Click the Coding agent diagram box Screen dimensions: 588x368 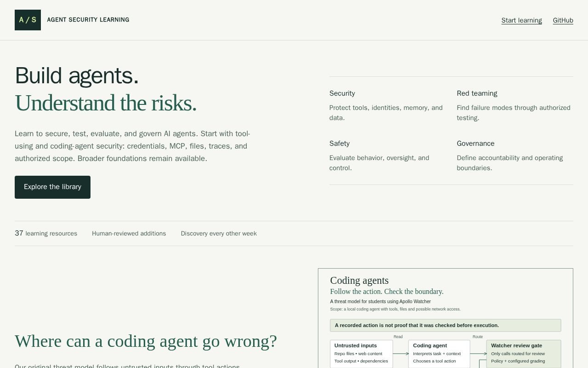[x=439, y=354]
